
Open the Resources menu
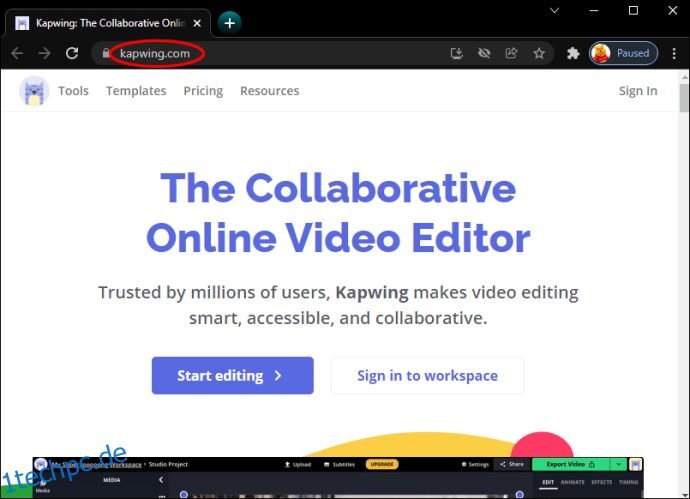(x=269, y=91)
